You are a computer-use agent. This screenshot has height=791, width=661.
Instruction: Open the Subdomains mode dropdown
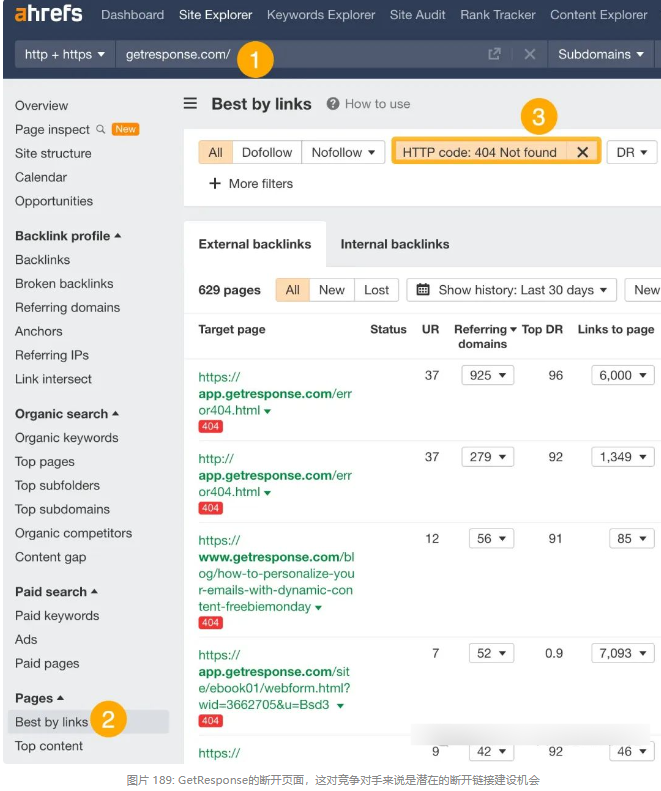(600, 54)
